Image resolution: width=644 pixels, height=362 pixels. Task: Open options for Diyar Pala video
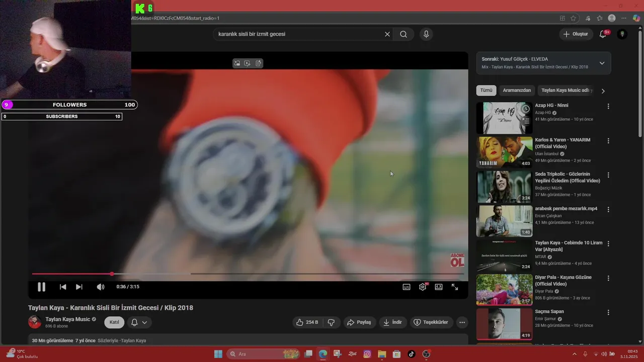(x=608, y=278)
